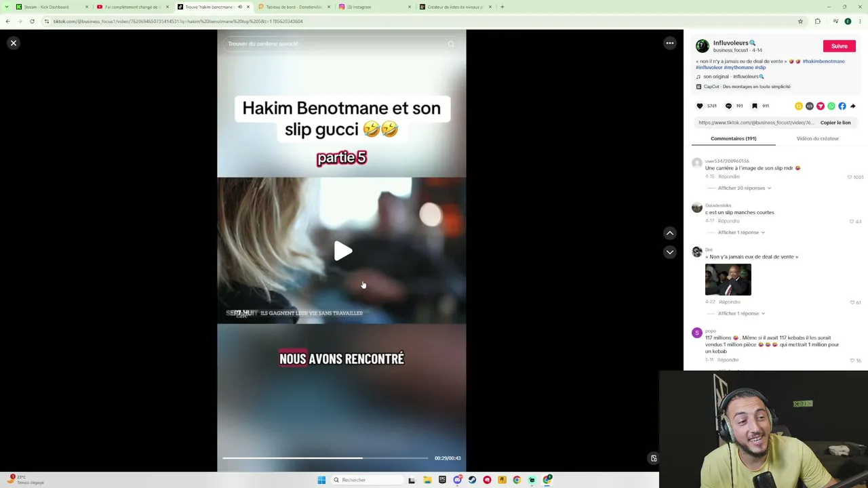
Task: Play the paused TikTok video
Action: click(x=342, y=251)
